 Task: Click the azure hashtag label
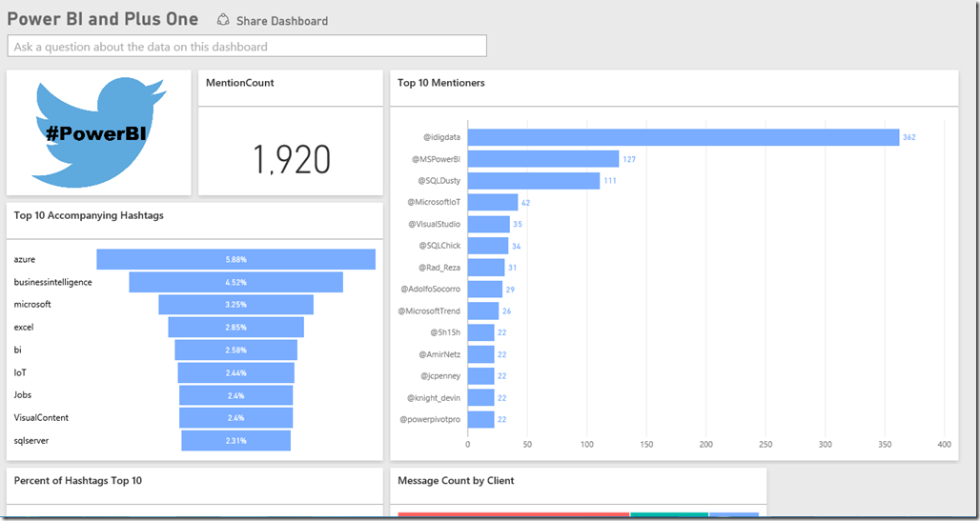[25, 259]
